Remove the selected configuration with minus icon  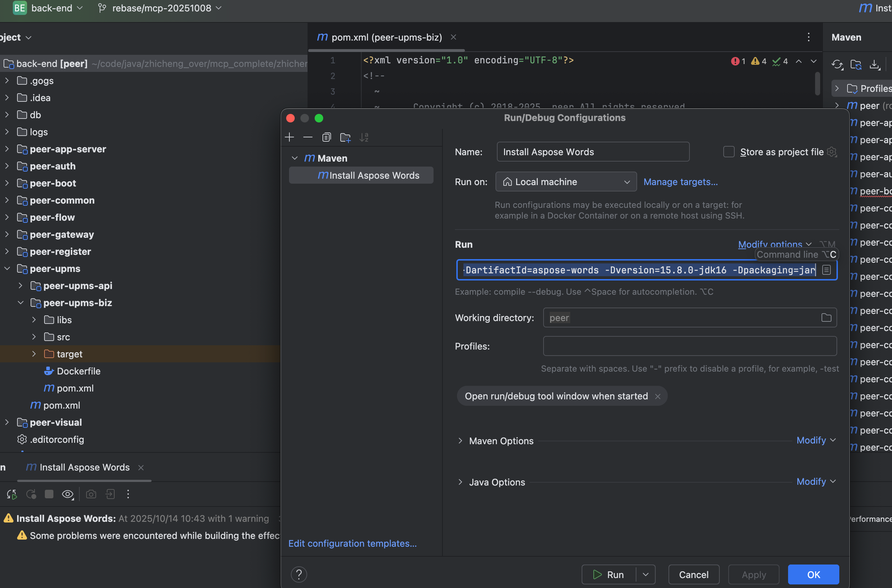coord(308,137)
